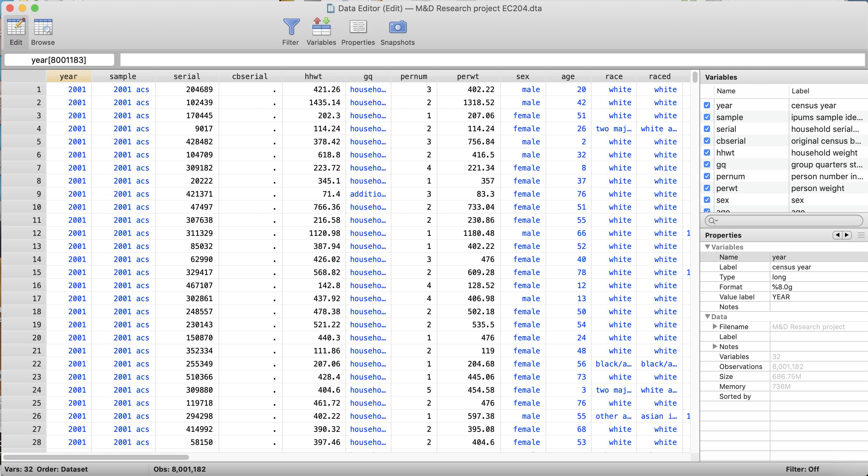
Task: Click perwt cell 1180.48
Action: pos(469,233)
